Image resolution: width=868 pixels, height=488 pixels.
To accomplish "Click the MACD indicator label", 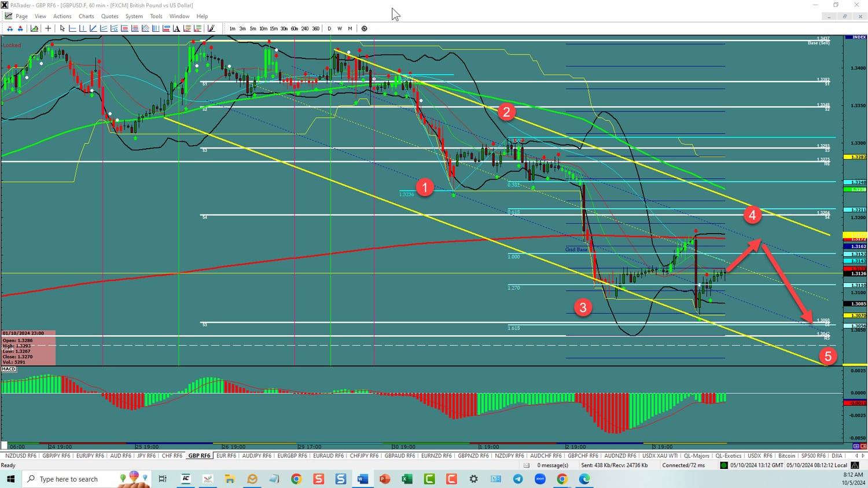I will 9,369.
